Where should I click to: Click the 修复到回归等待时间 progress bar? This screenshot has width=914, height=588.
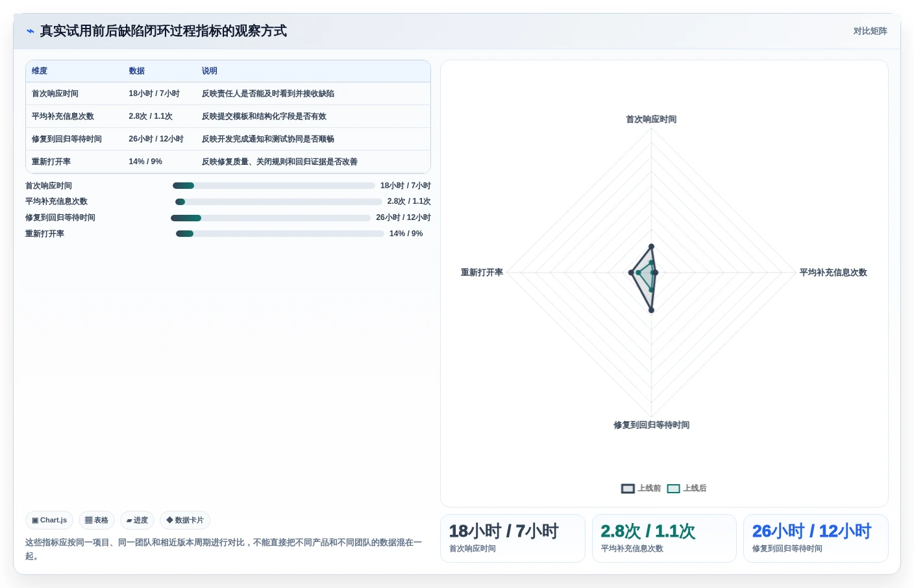pyautogui.click(x=271, y=218)
